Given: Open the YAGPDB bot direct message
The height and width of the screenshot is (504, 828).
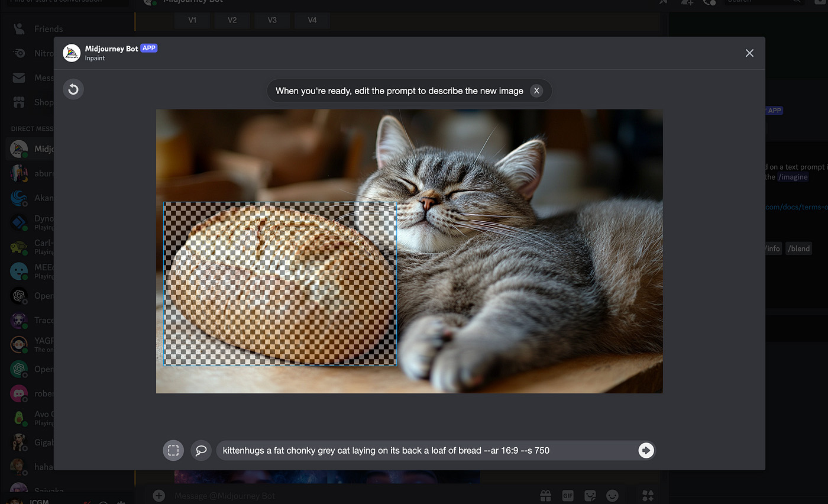Looking at the screenshot, I should 31,345.
